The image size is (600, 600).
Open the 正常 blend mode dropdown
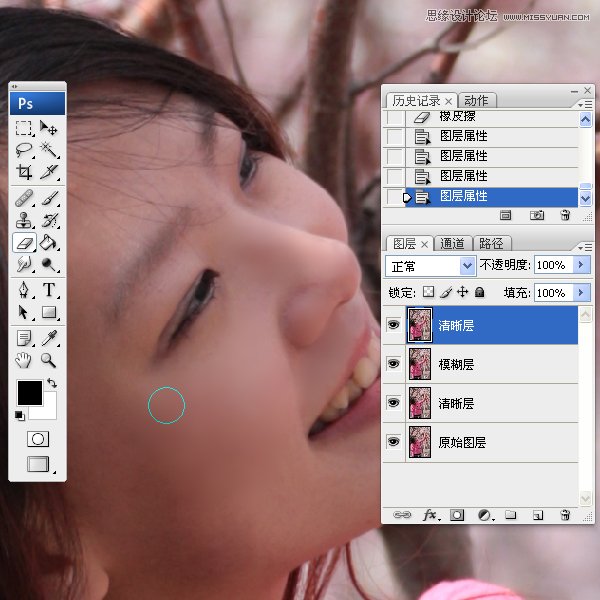[467, 266]
